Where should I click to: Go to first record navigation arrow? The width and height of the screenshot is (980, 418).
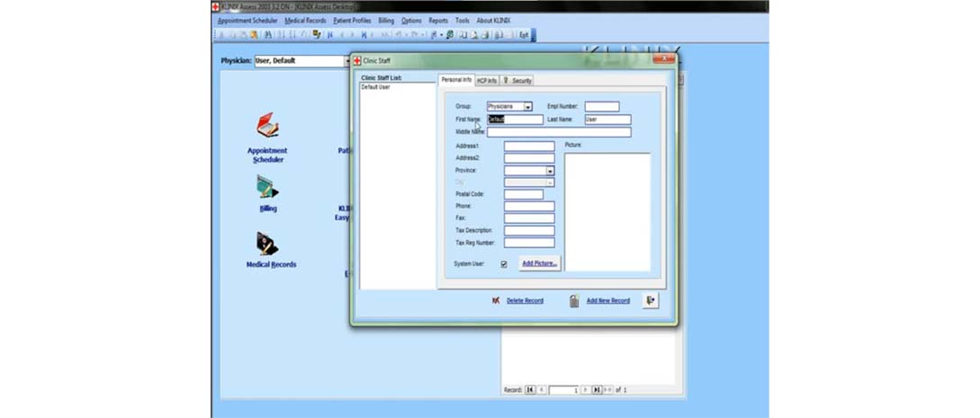[x=530, y=389]
